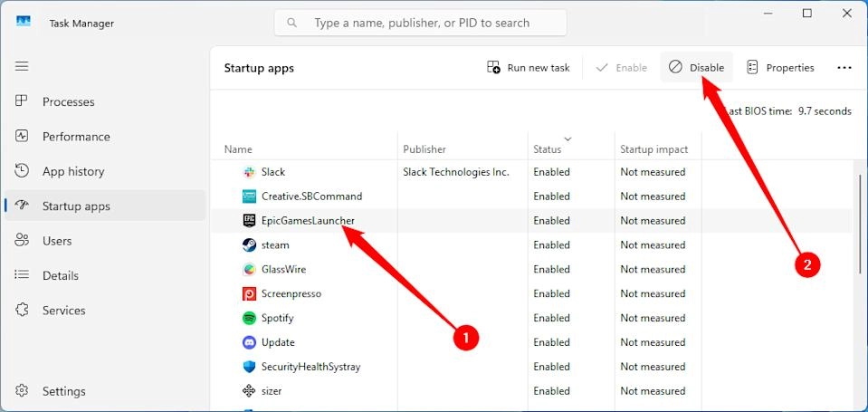Select the EpicGamesLauncher row name
The height and width of the screenshot is (412, 868).
(308, 220)
